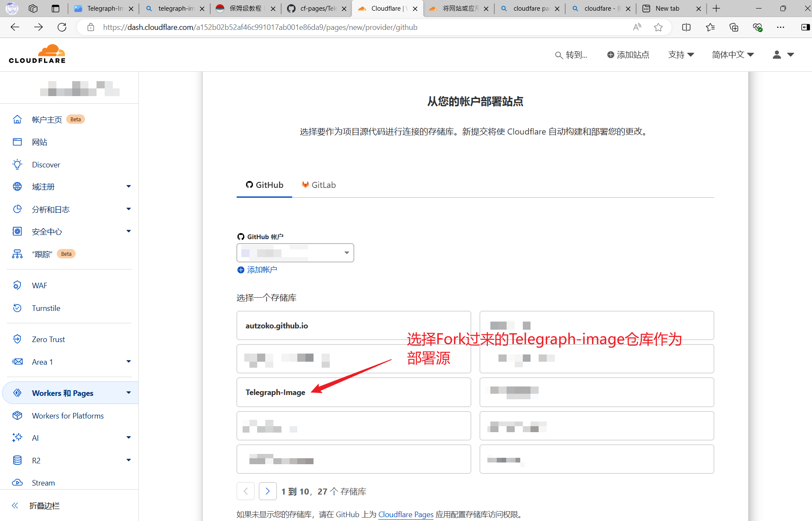Viewport: 812px width, 521px height.
Task: Click the 添加帐户 link
Action: 257,270
